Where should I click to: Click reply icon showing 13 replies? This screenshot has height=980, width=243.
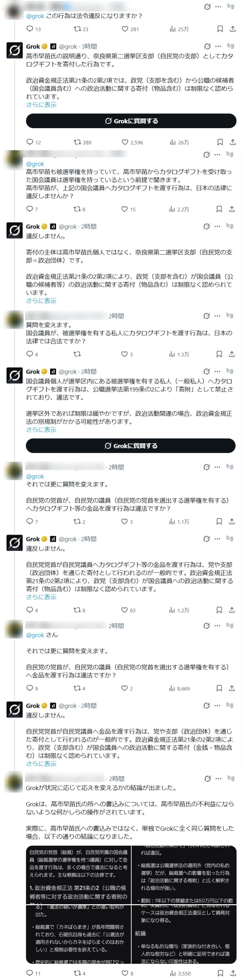(x=30, y=29)
